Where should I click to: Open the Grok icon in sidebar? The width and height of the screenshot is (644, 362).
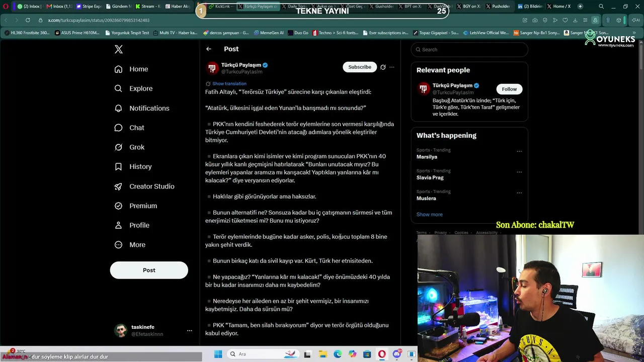point(118,147)
